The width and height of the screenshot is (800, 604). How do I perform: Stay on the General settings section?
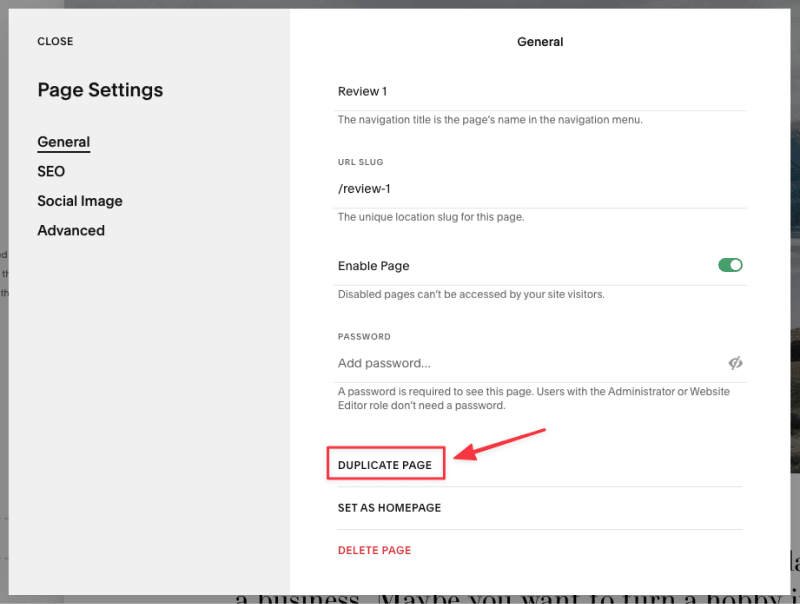click(63, 141)
